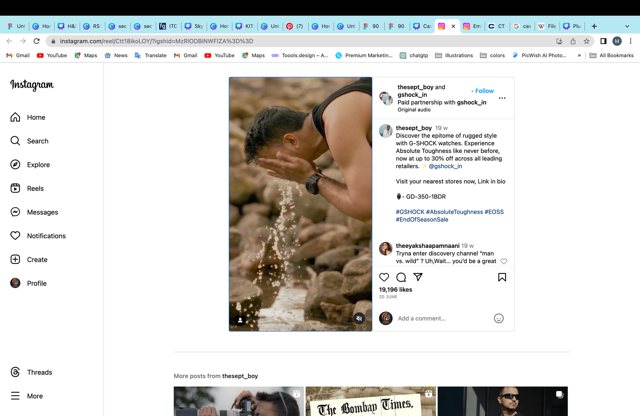Open Chrome profile avatar M
640x416 pixels.
pos(617,41)
